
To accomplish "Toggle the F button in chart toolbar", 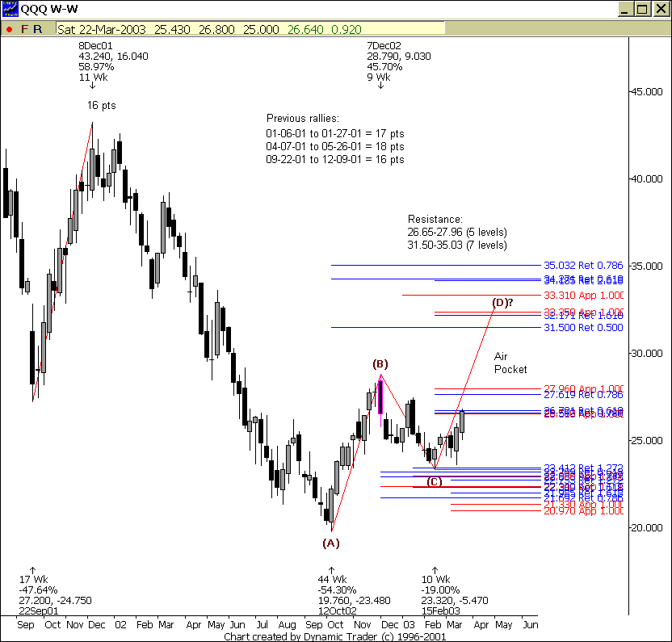I will click(x=24, y=29).
